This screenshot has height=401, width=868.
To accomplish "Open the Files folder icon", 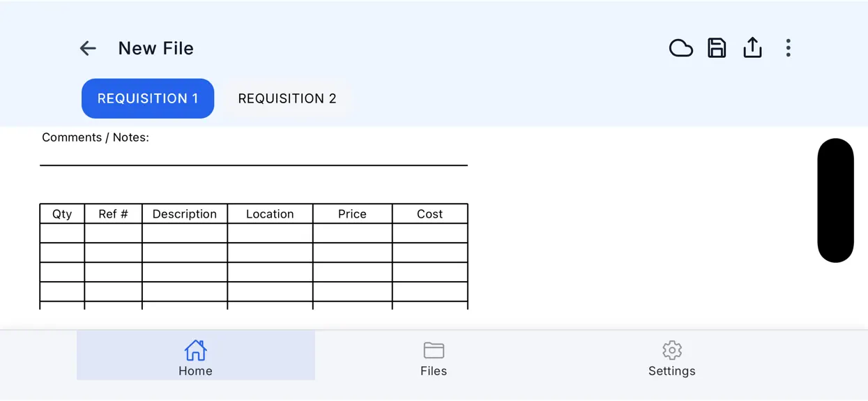I will [434, 350].
